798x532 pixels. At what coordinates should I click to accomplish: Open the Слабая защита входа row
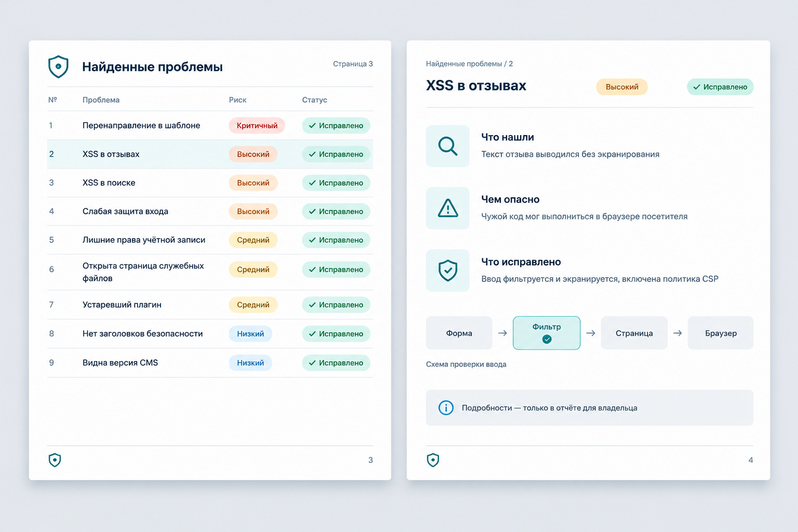(210, 211)
